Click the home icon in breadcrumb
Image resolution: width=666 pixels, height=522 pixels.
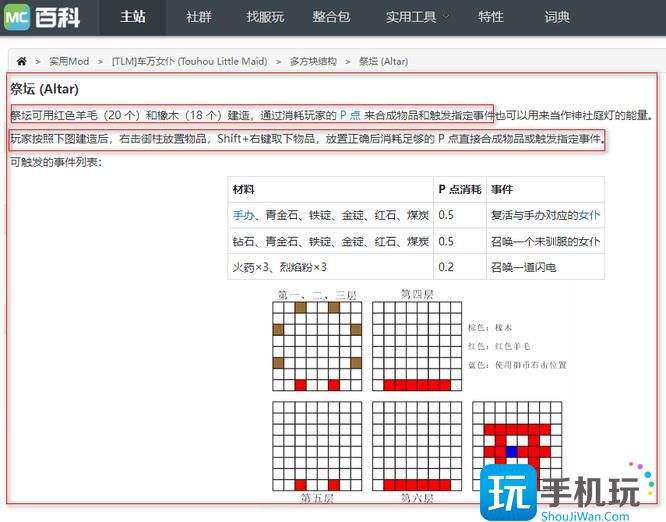click(22, 62)
